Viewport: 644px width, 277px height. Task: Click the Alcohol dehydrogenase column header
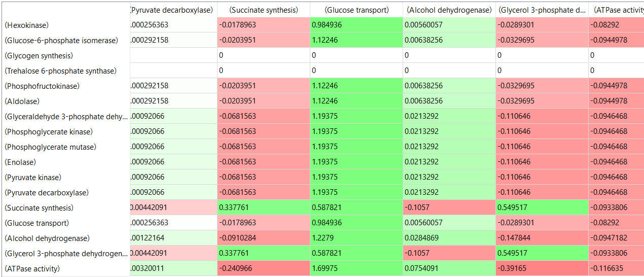coord(449,10)
